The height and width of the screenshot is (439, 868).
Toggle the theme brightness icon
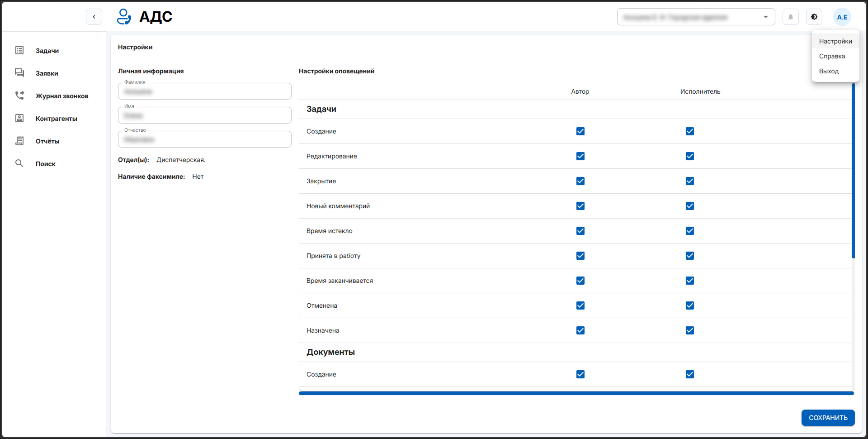[814, 17]
